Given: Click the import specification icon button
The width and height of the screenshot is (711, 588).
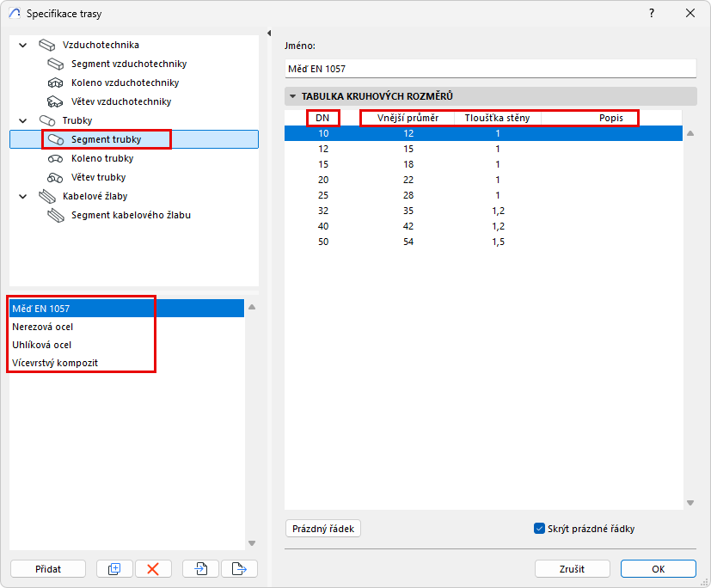Looking at the screenshot, I should tap(201, 568).
